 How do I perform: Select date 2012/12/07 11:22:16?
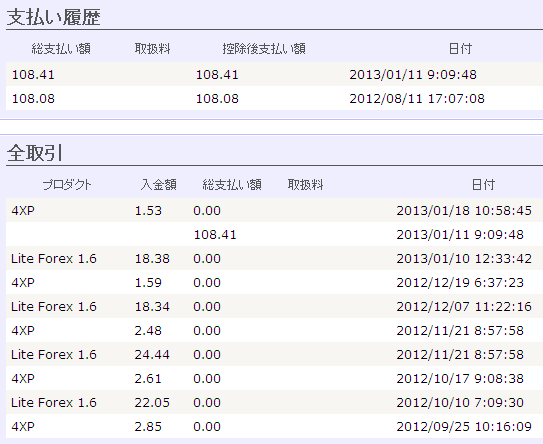464,307
